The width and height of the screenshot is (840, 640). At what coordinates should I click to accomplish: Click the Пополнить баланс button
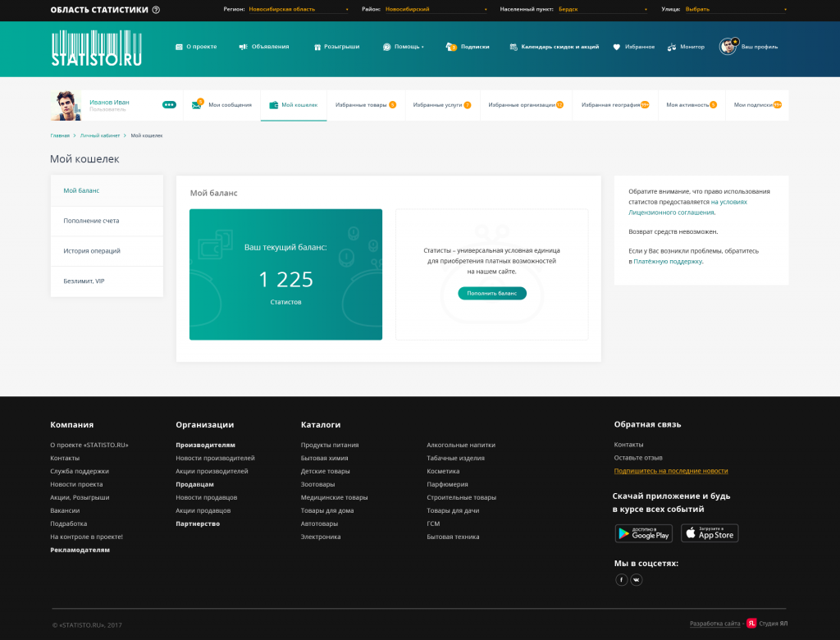(492, 293)
